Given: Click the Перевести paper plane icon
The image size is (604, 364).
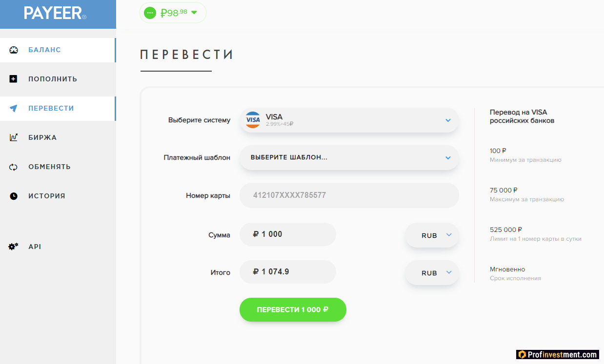Looking at the screenshot, I should click(x=14, y=108).
